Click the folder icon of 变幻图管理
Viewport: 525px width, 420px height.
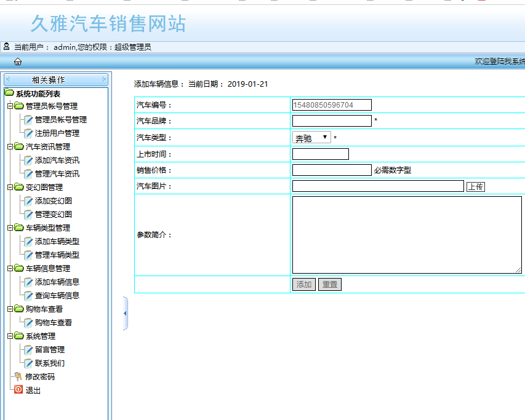point(19,186)
